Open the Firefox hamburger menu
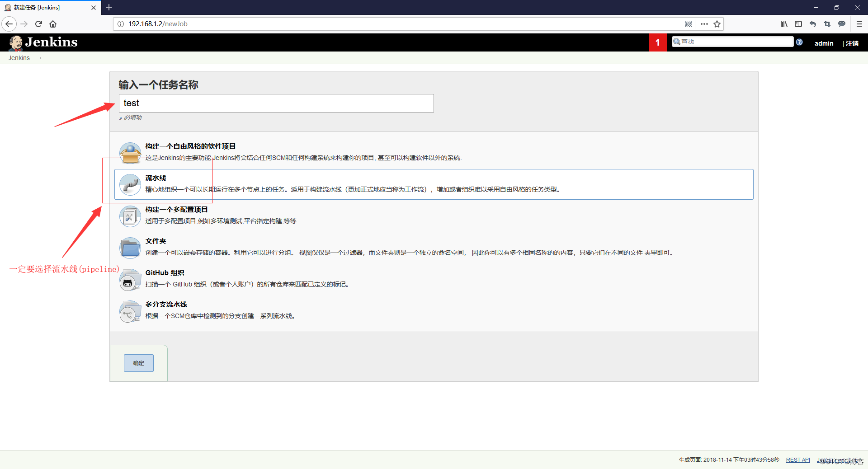868x469 pixels. (x=858, y=24)
